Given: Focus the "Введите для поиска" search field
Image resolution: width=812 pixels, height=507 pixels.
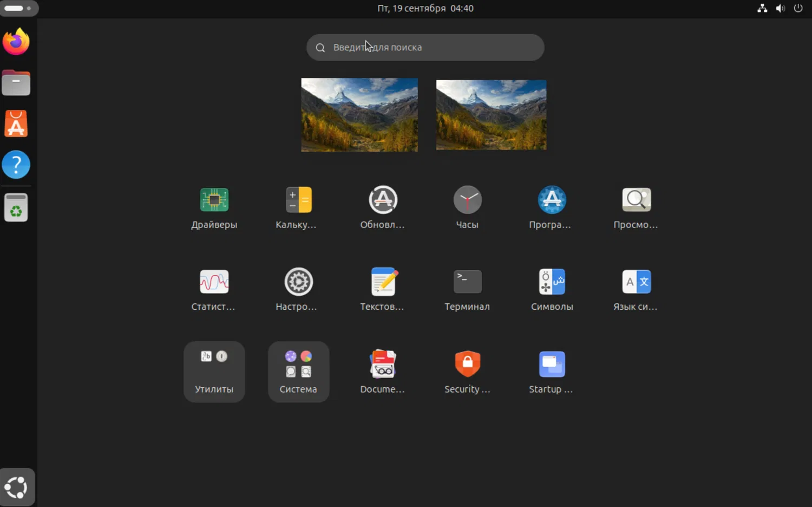Looking at the screenshot, I should point(425,48).
